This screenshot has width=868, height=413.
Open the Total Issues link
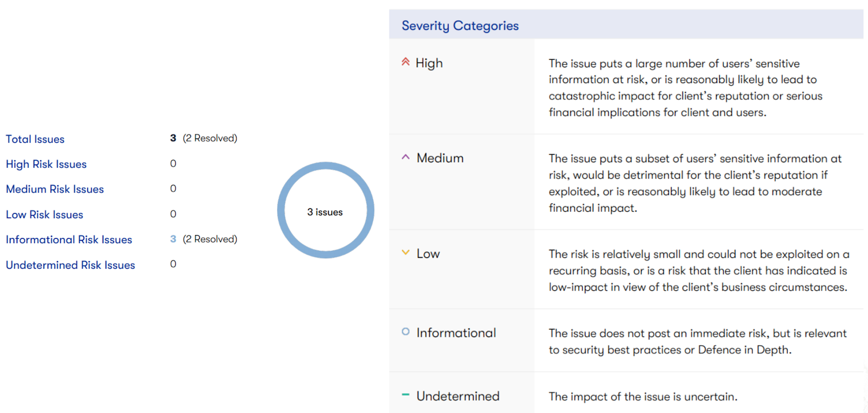click(x=35, y=139)
